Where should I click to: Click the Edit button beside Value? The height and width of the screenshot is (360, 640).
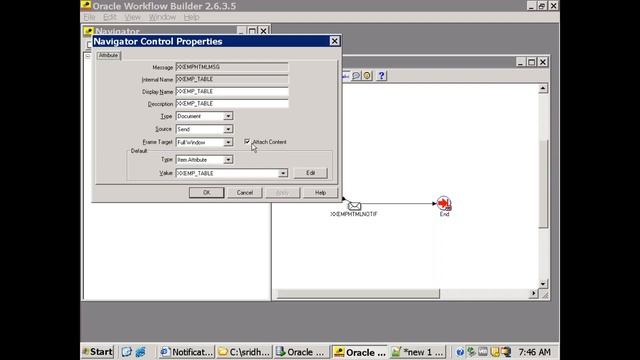(311, 173)
